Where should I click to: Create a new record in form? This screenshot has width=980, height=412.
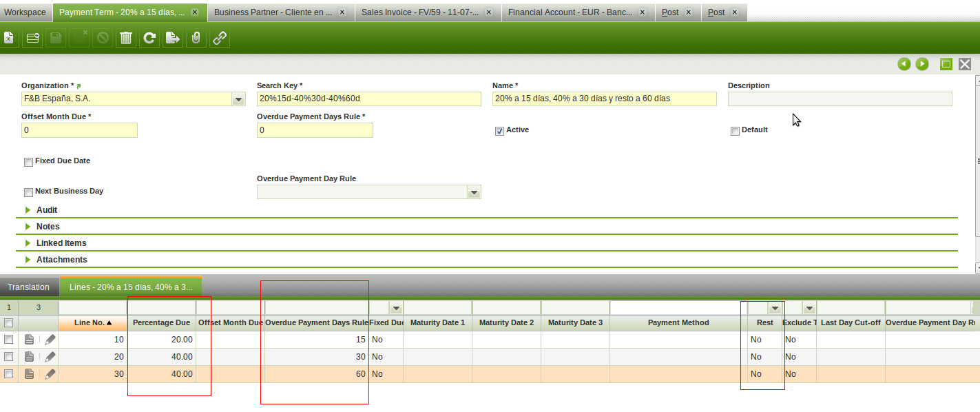(x=9, y=38)
